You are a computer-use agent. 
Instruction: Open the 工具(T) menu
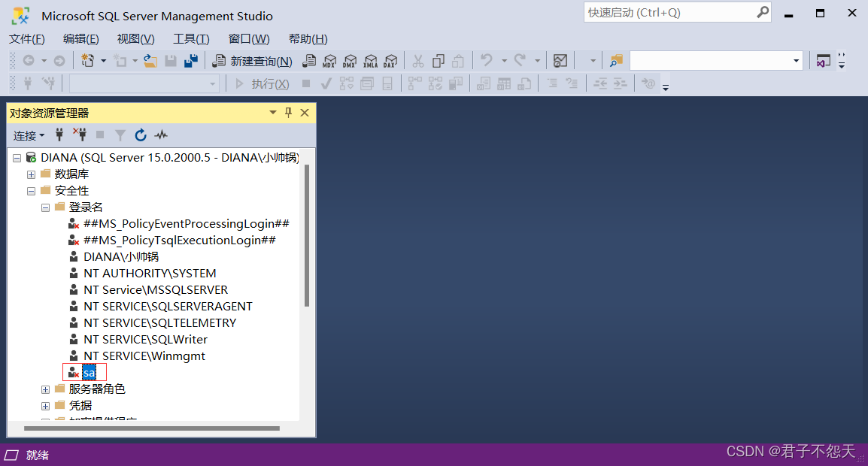pyautogui.click(x=191, y=39)
